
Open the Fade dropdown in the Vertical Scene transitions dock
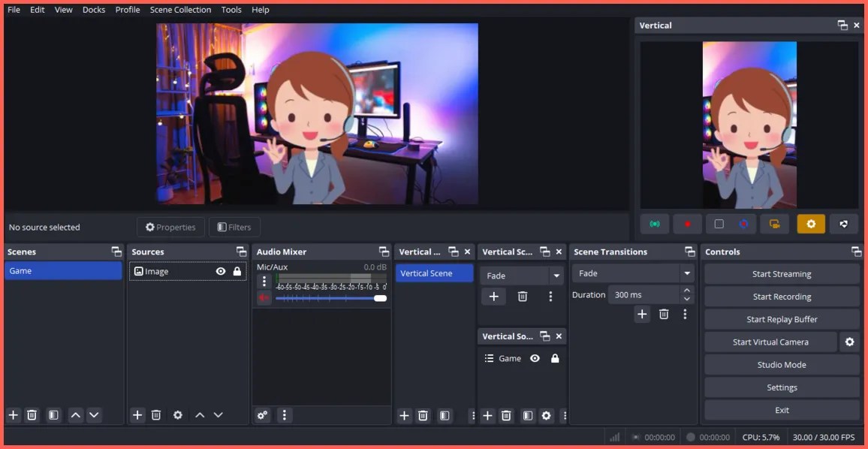coord(556,276)
